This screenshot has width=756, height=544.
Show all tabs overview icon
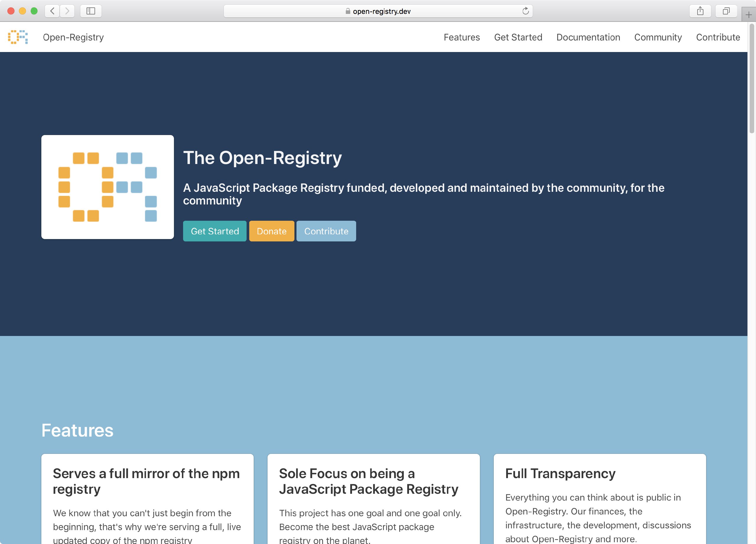click(726, 11)
